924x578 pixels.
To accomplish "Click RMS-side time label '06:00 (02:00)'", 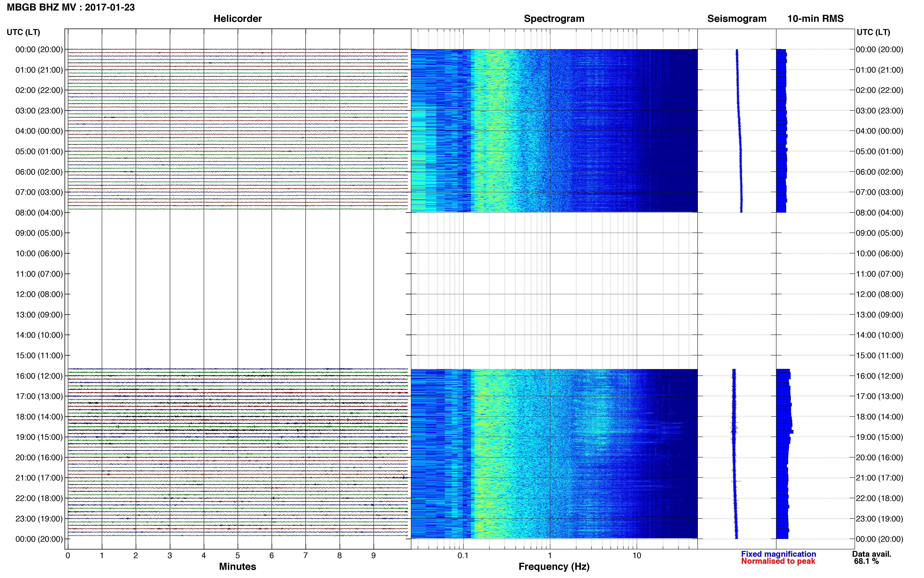I will [879, 172].
